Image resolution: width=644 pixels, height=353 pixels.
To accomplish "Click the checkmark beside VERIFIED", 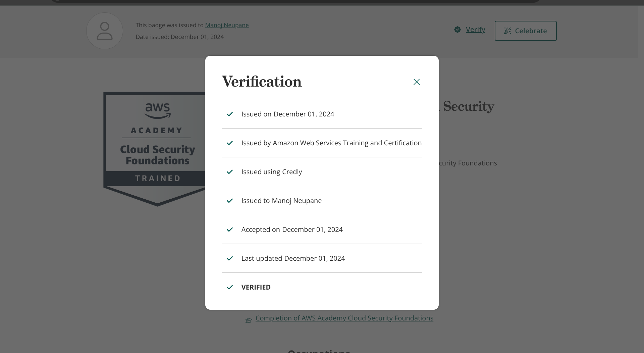I will [230, 287].
